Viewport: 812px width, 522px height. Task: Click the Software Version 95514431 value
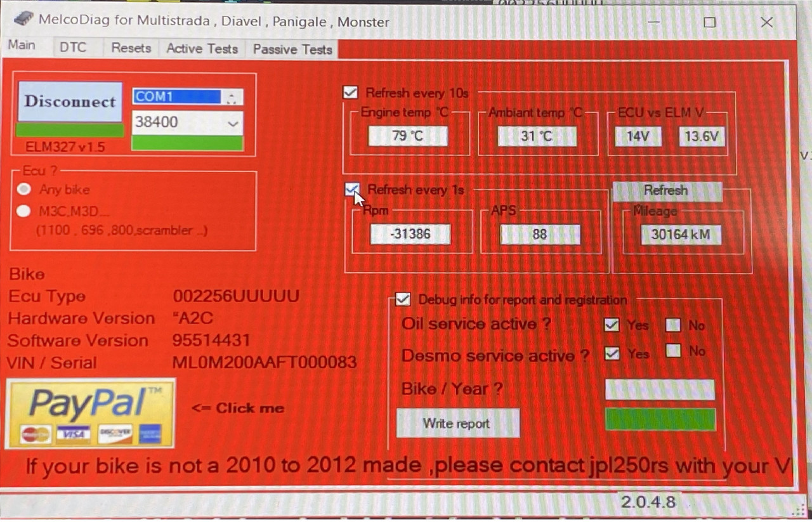pos(211,341)
